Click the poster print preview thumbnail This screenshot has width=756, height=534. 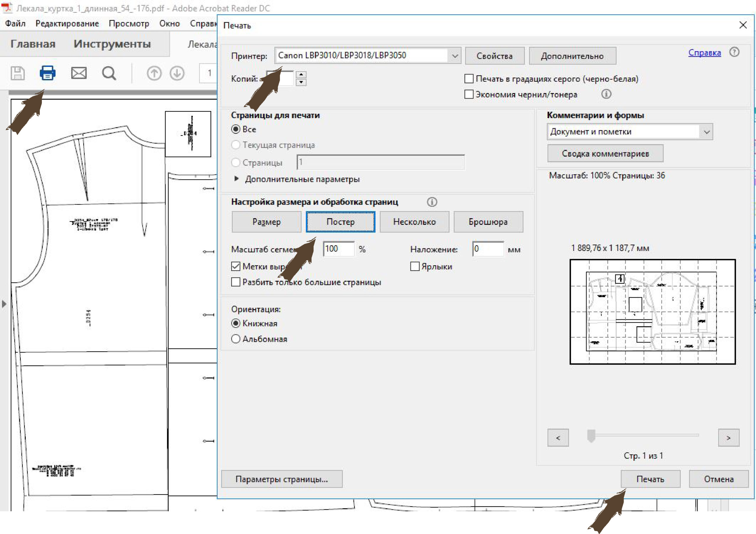(652, 311)
